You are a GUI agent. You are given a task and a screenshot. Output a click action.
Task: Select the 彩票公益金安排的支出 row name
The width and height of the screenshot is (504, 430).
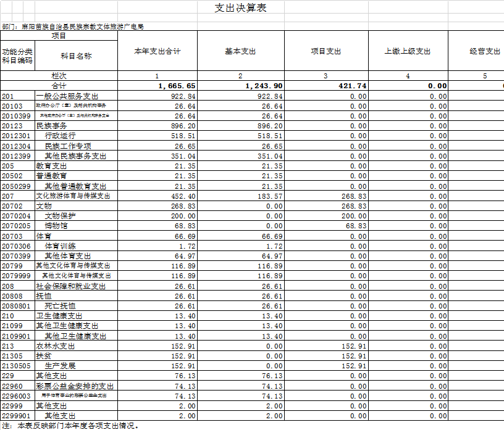pyautogui.click(x=74, y=386)
